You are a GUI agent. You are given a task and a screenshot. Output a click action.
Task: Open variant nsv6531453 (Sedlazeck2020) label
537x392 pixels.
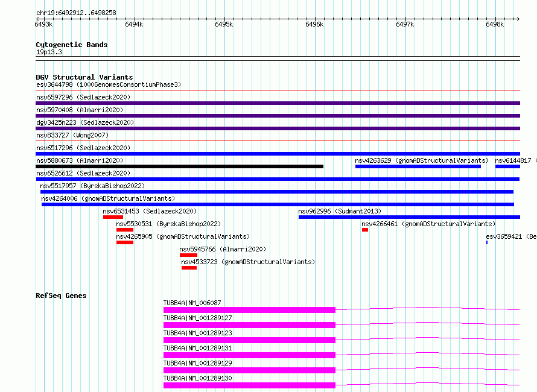tap(150, 211)
